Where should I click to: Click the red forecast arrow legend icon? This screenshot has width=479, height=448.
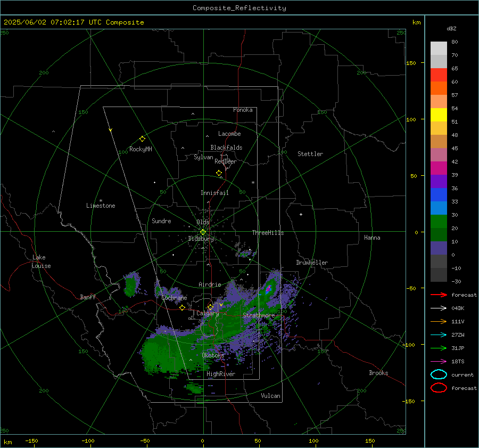tap(439, 295)
